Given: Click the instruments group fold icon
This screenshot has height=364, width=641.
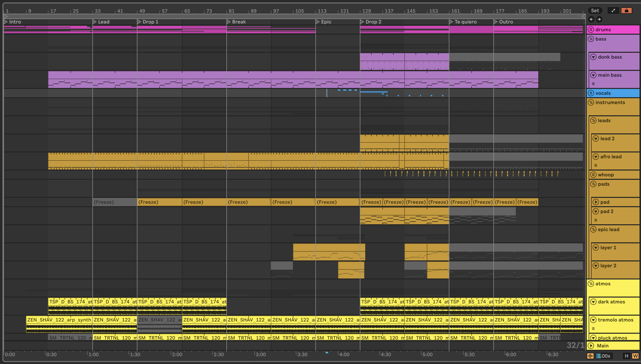Looking at the screenshot, I should (591, 102).
